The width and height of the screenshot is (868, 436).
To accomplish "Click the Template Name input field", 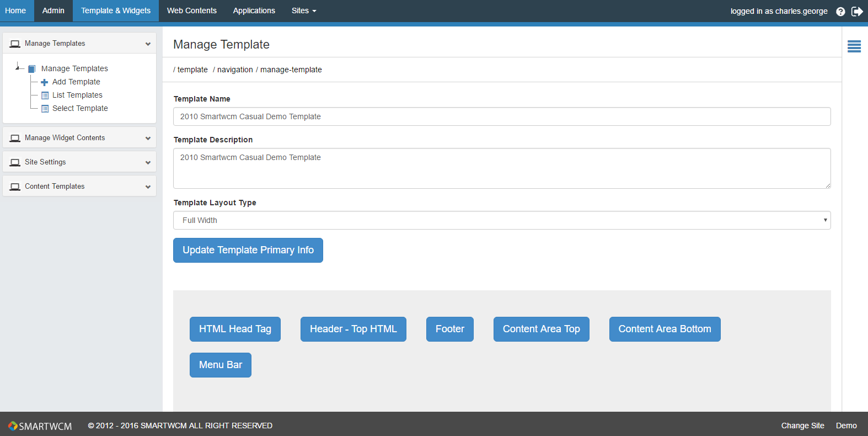I will 502,116.
